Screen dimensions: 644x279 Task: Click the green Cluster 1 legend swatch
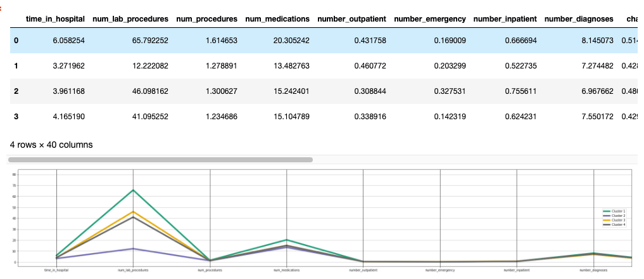pyautogui.click(x=607, y=211)
